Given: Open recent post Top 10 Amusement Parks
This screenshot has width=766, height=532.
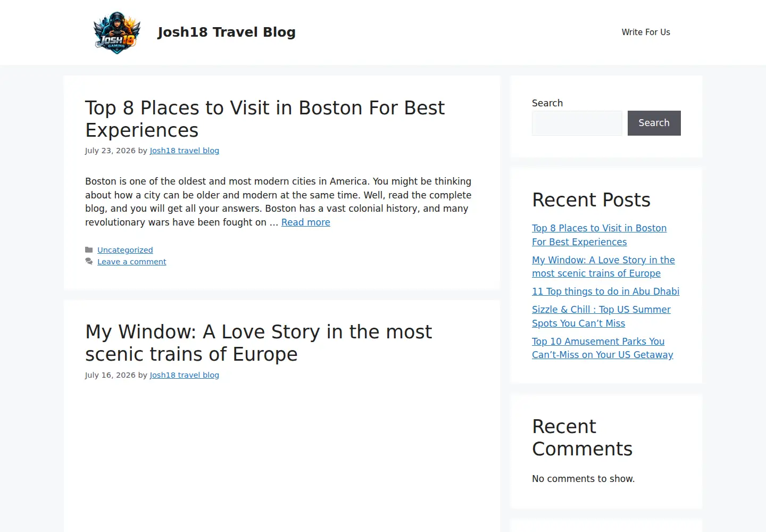Looking at the screenshot, I should point(603,348).
